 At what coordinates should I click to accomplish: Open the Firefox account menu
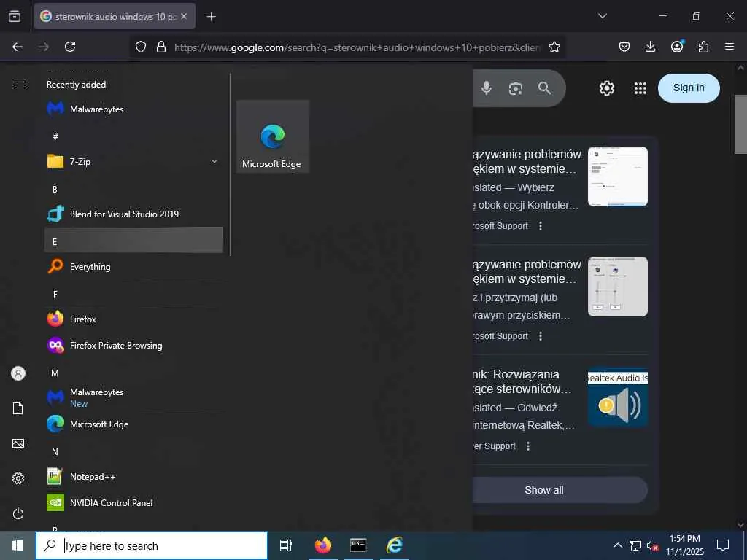click(677, 47)
